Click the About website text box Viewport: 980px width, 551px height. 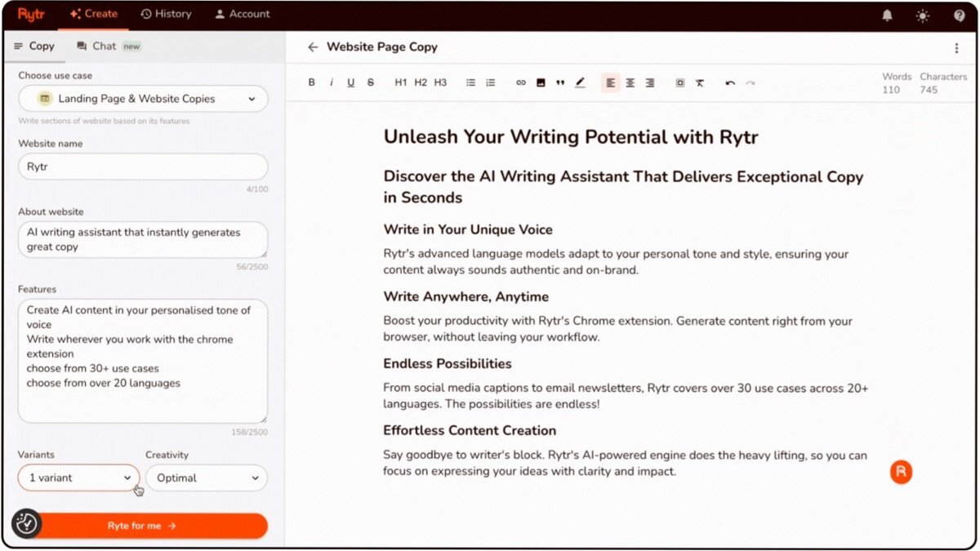tap(143, 240)
